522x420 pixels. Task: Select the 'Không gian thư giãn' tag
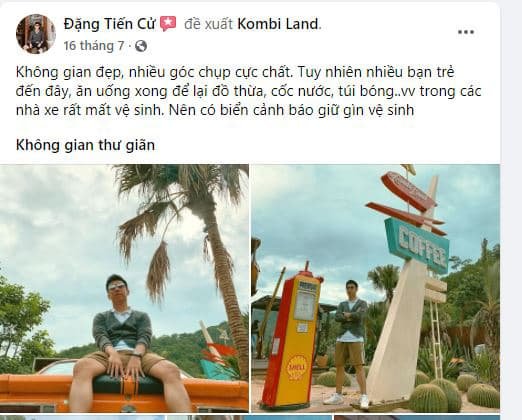[85, 145]
